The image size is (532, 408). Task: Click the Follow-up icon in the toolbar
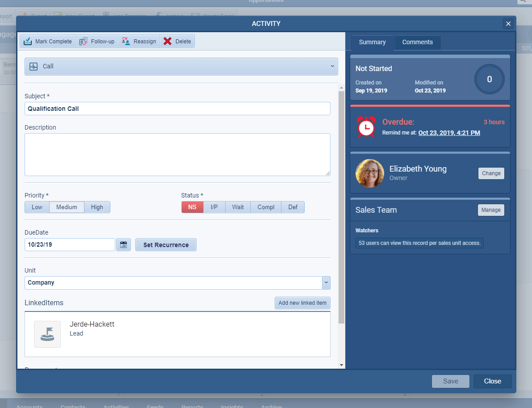coord(83,41)
